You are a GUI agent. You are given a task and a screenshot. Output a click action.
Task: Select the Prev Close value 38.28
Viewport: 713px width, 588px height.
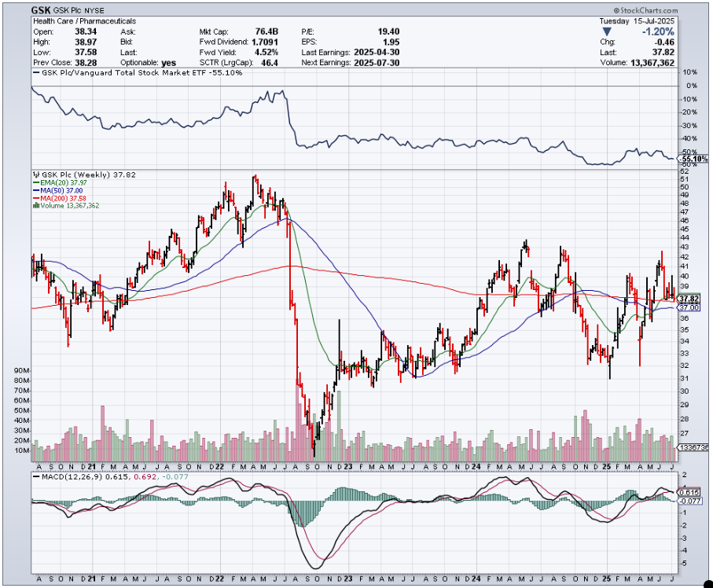pos(86,63)
